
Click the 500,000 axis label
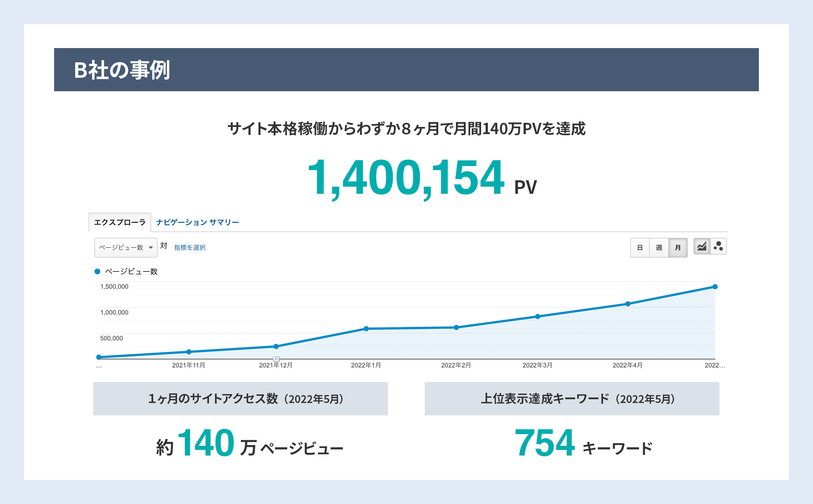(x=112, y=338)
